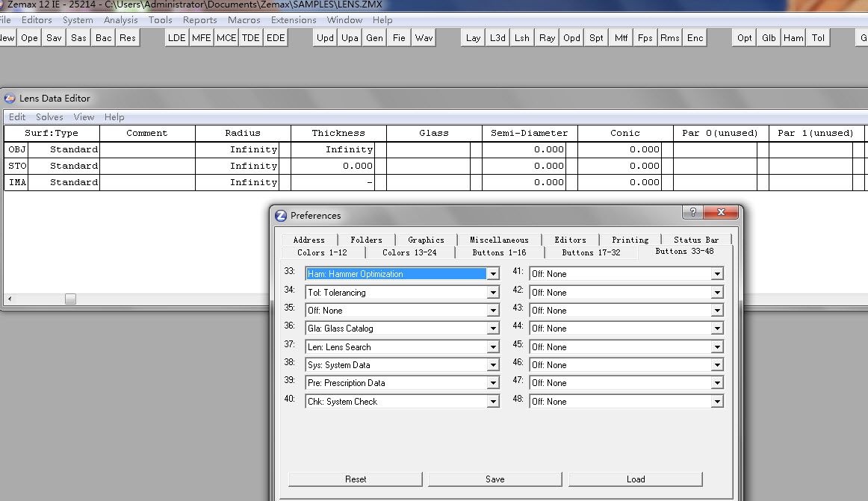Expand button 35 Off: None dropdown
Viewport: 868px width, 501px height.
coord(493,311)
